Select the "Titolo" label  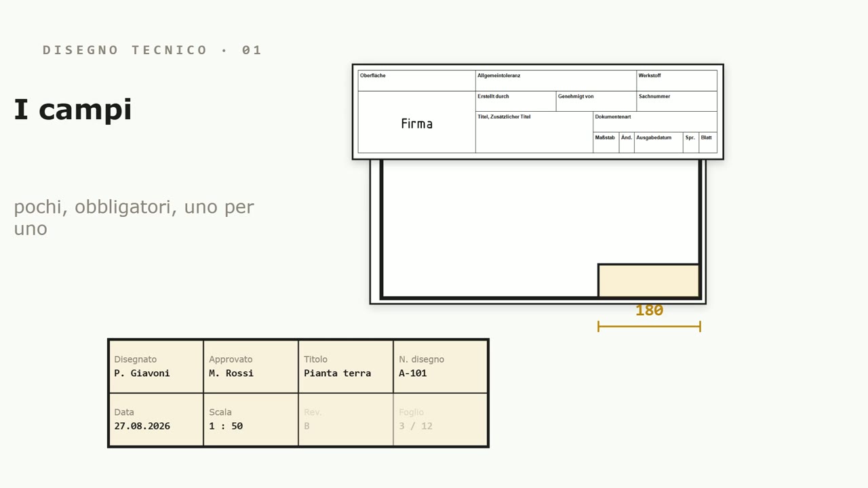pyautogui.click(x=315, y=359)
